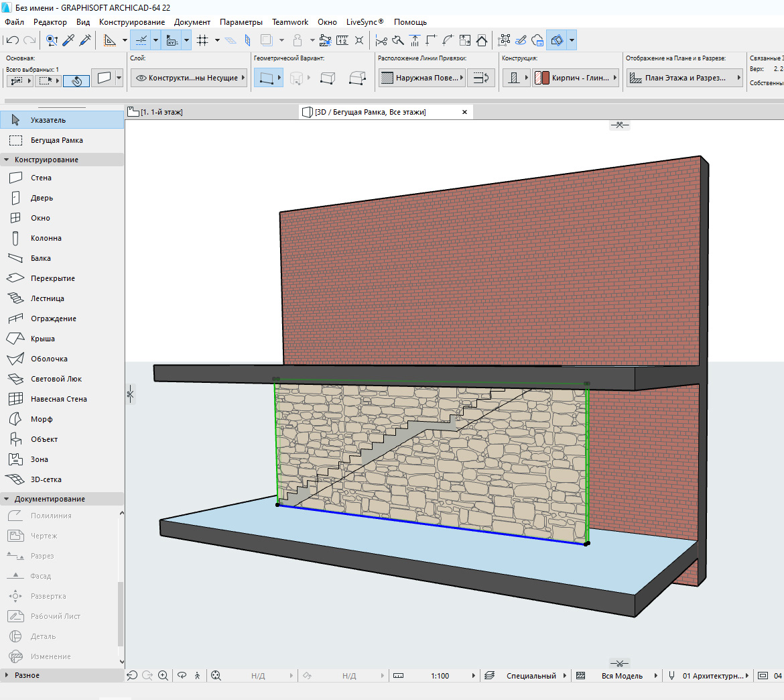Select the Навесная Стена curtain wall tool
This screenshot has width=784, height=700.
click(58, 399)
